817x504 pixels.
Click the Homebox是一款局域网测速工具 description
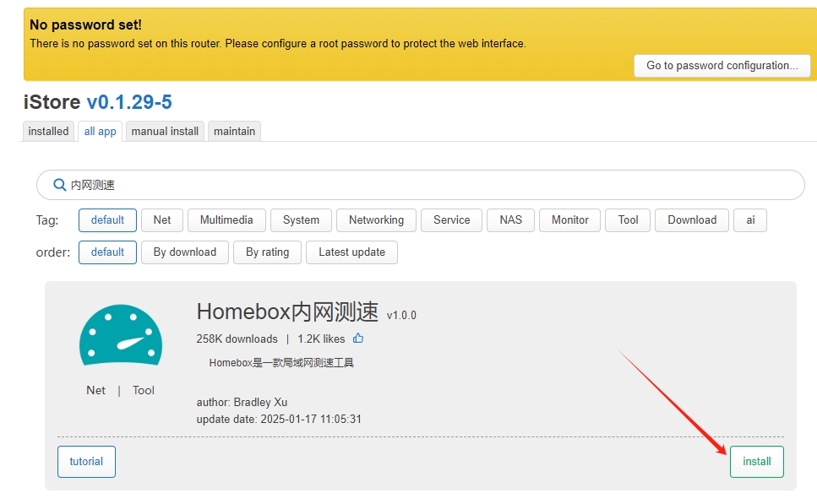(x=281, y=363)
